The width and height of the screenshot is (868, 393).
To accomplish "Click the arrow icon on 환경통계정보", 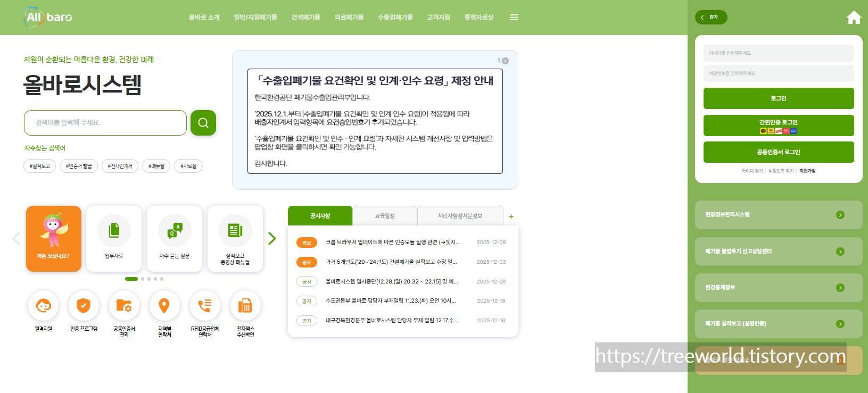I will click(x=840, y=288).
